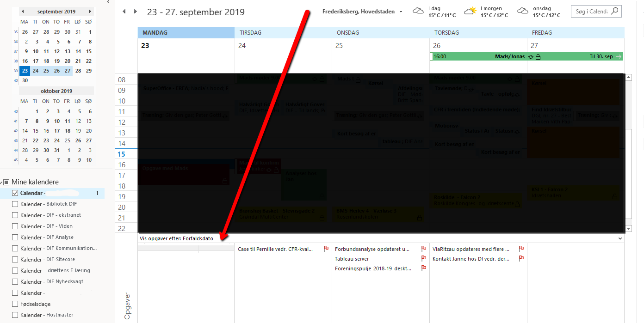Click flag on Forbundsanalyse opdateret task

pyautogui.click(x=423, y=249)
